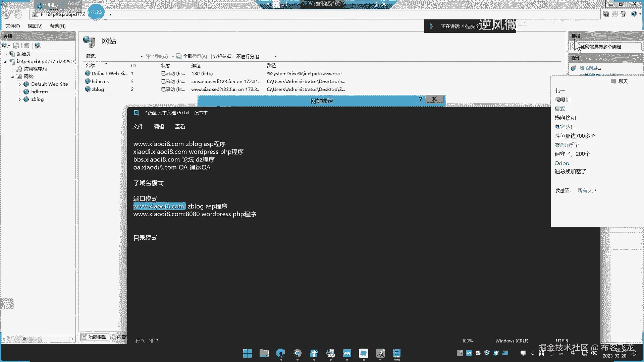Click the 添加网站 add website icon
644x362 pixels.
[x=574, y=68]
